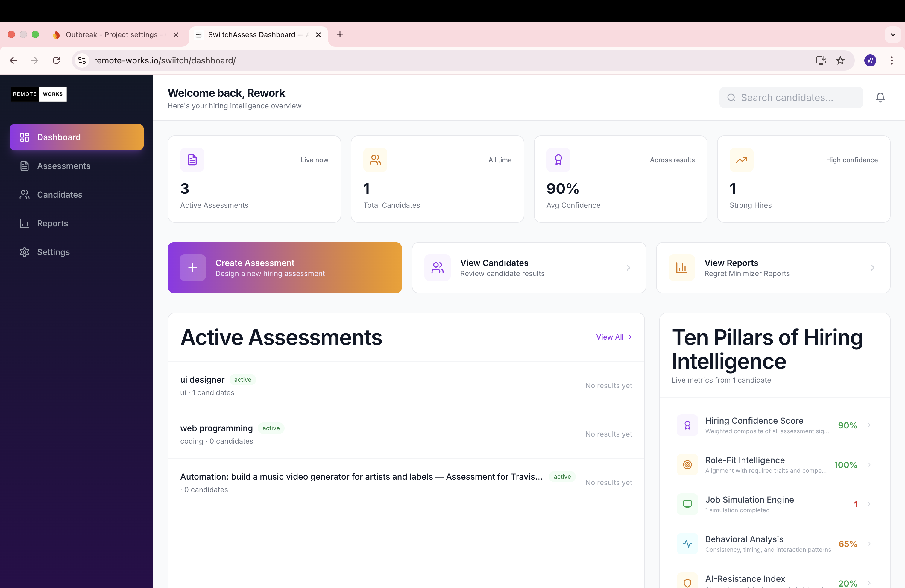Click the Avg Confidence badge icon
905x588 pixels.
[x=558, y=160]
